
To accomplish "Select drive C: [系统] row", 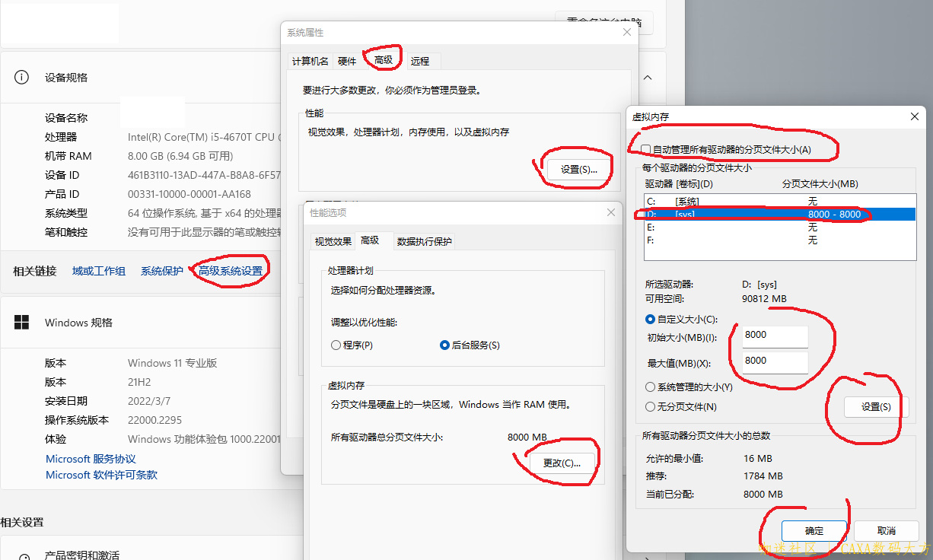I will [779, 202].
